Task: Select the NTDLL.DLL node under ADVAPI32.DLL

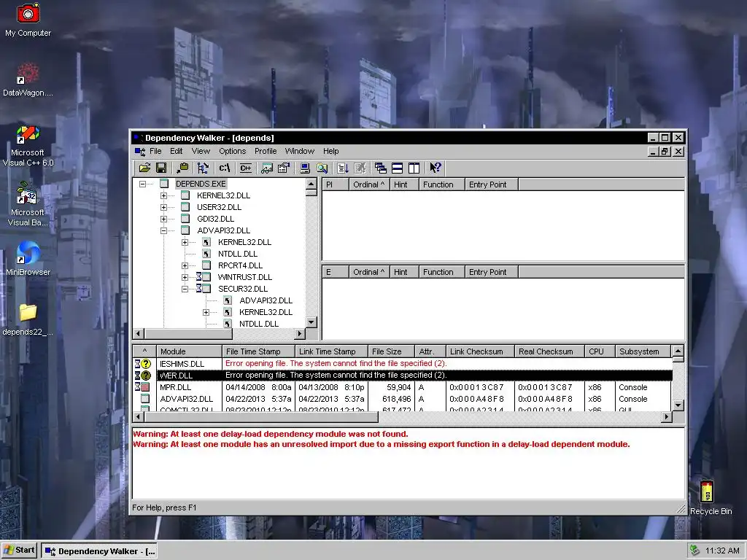Action: click(x=238, y=254)
